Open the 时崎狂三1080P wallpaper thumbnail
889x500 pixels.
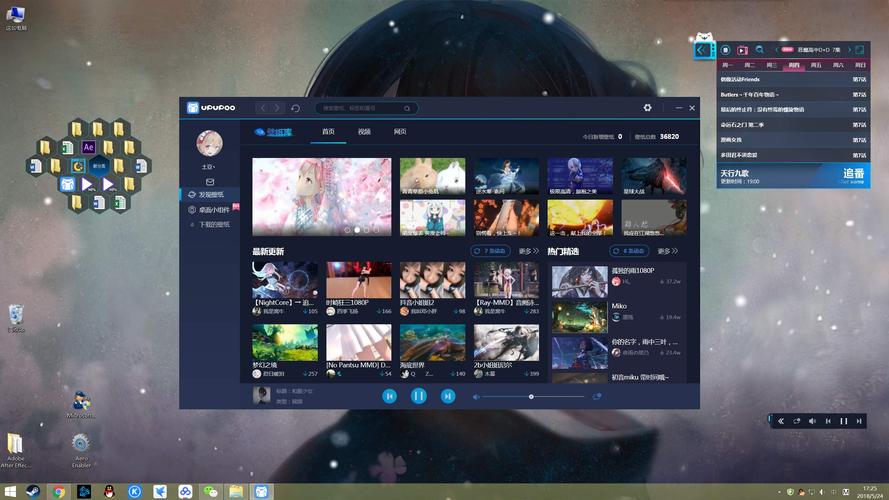pyautogui.click(x=358, y=280)
